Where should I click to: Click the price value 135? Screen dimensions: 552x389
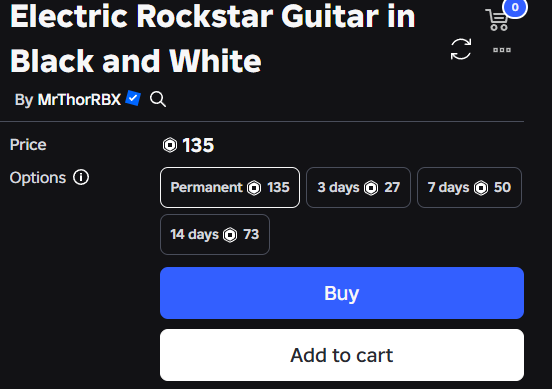point(198,145)
